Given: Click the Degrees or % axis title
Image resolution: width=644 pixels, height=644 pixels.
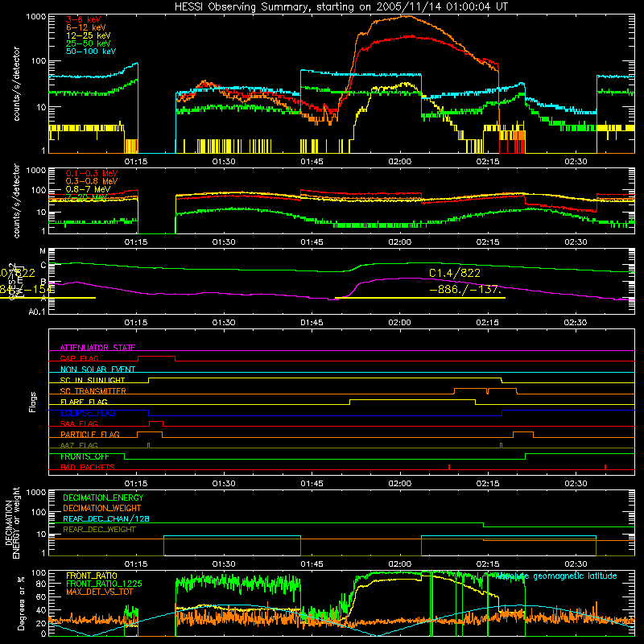Looking at the screenshot, I should [22, 603].
